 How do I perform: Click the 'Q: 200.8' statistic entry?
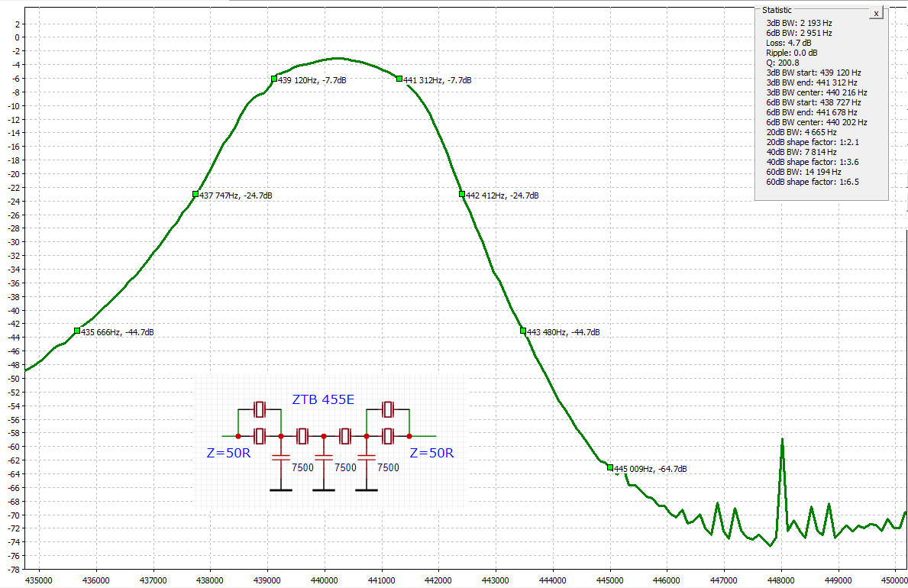[x=782, y=63]
